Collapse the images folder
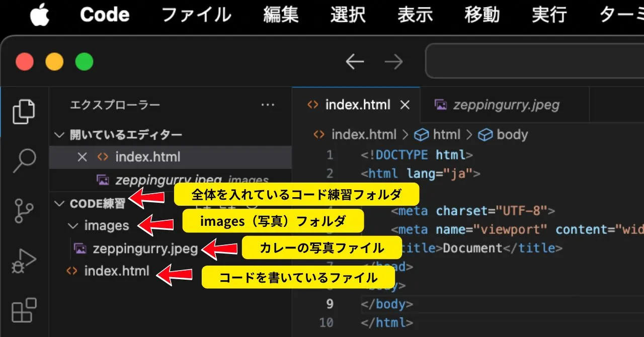The width and height of the screenshot is (644, 337). [74, 226]
